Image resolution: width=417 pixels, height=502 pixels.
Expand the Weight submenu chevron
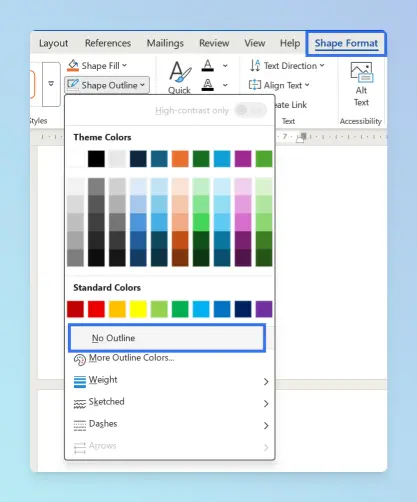tap(266, 382)
